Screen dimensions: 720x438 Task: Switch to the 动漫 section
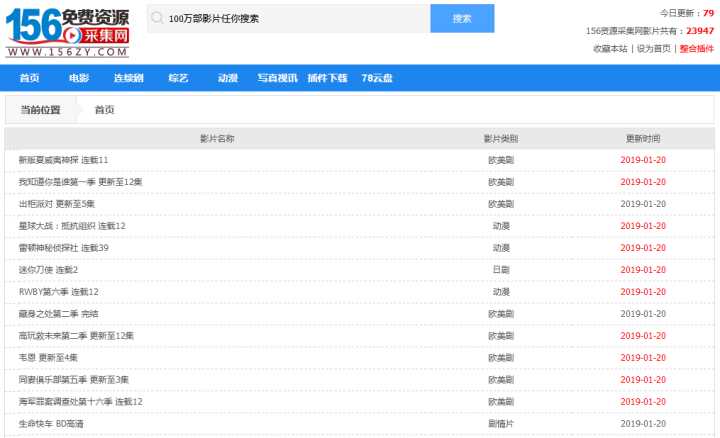point(227,78)
